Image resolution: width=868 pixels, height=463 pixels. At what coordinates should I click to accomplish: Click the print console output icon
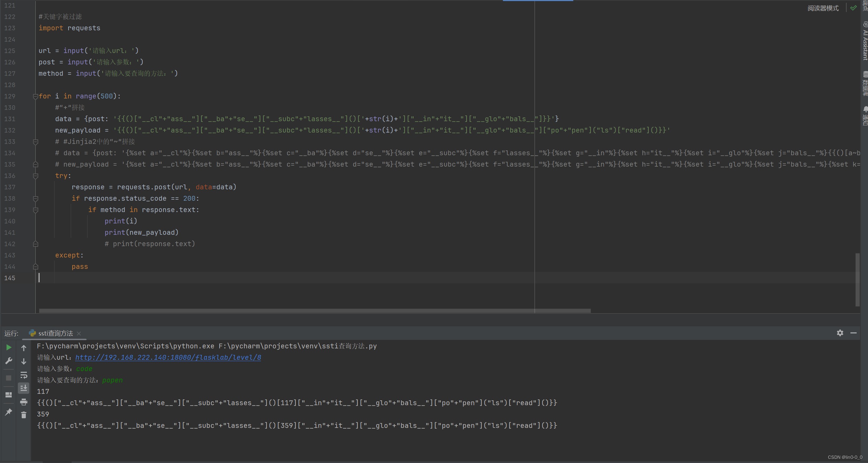coord(24,402)
